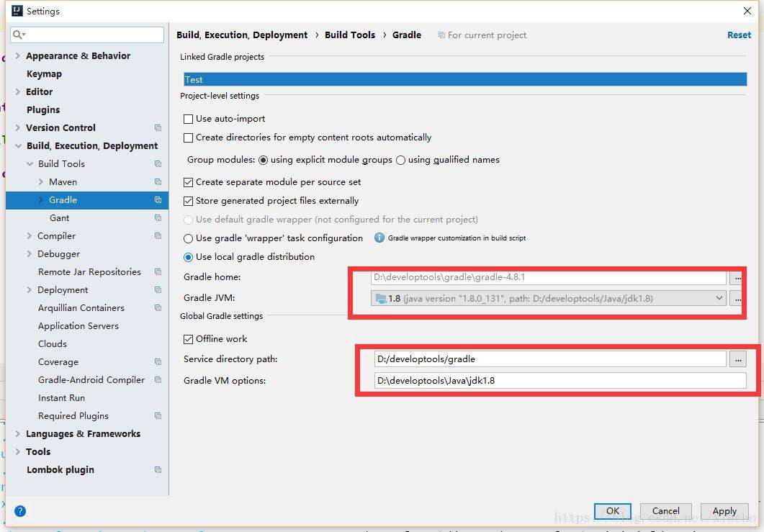Viewport: 764px width, 532px height.
Task: Browse for Service directory path
Action: click(x=738, y=359)
